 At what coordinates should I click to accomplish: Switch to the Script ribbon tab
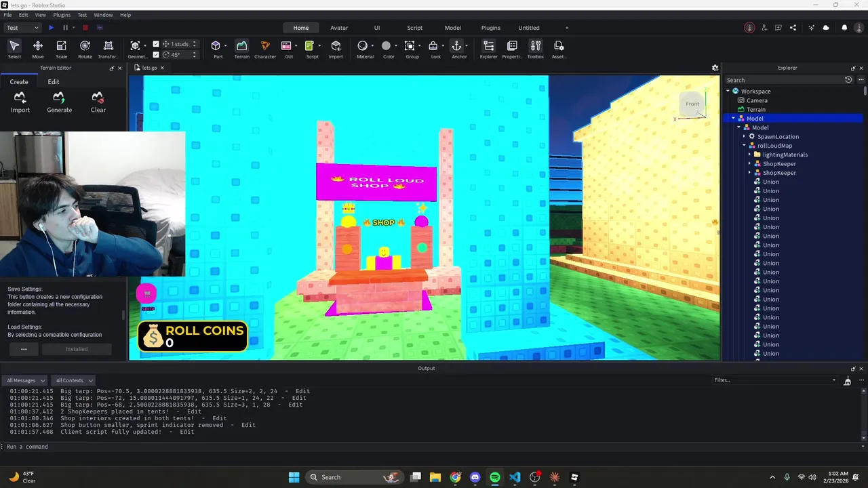click(x=414, y=28)
